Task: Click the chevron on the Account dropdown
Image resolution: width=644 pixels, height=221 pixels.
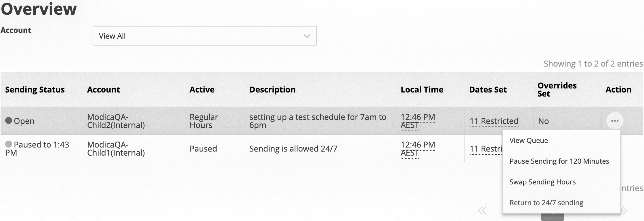Action: tap(307, 36)
